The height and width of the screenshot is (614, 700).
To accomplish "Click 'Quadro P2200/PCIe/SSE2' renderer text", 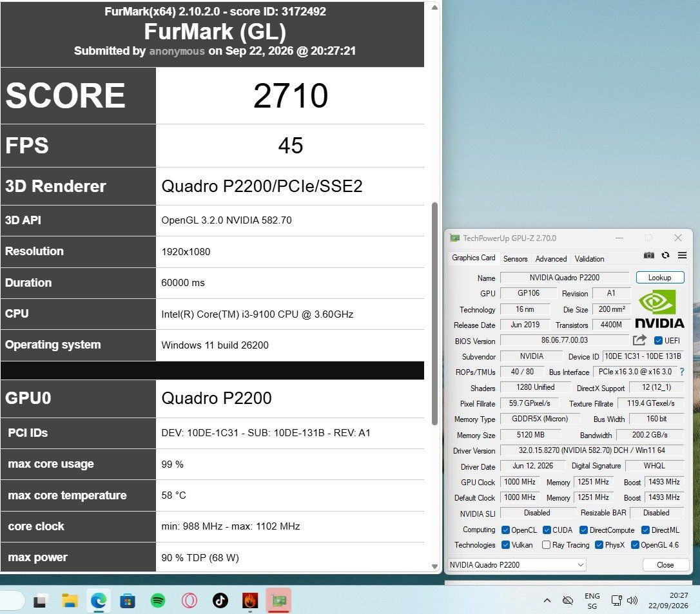I will [x=262, y=186].
